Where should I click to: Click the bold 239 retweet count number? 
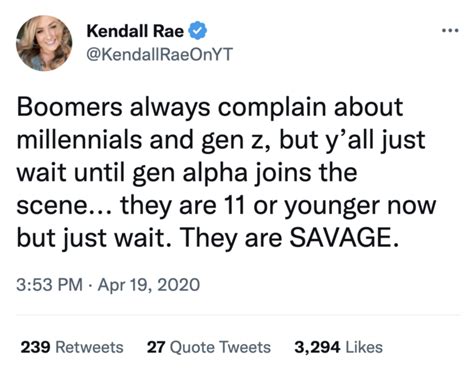[36, 347]
